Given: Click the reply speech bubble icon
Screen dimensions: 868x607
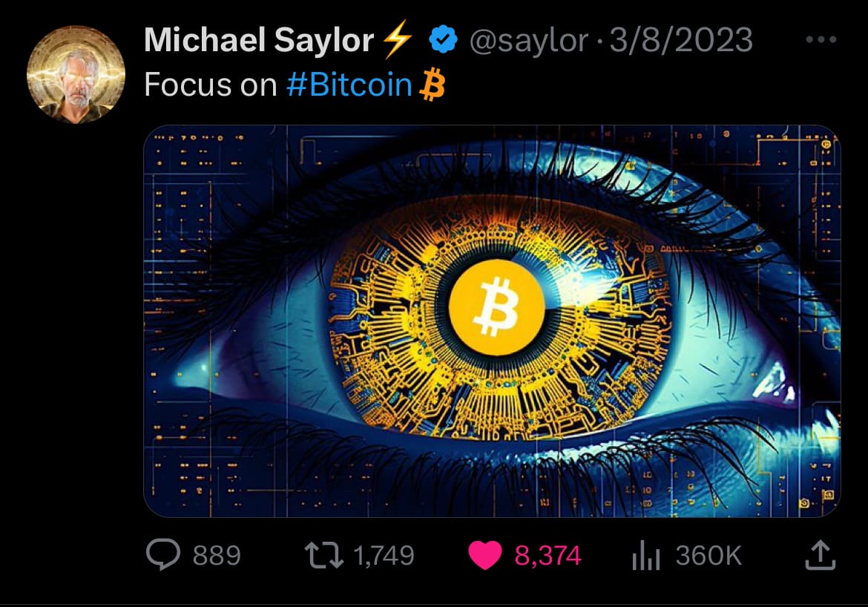Looking at the screenshot, I should tap(162, 554).
